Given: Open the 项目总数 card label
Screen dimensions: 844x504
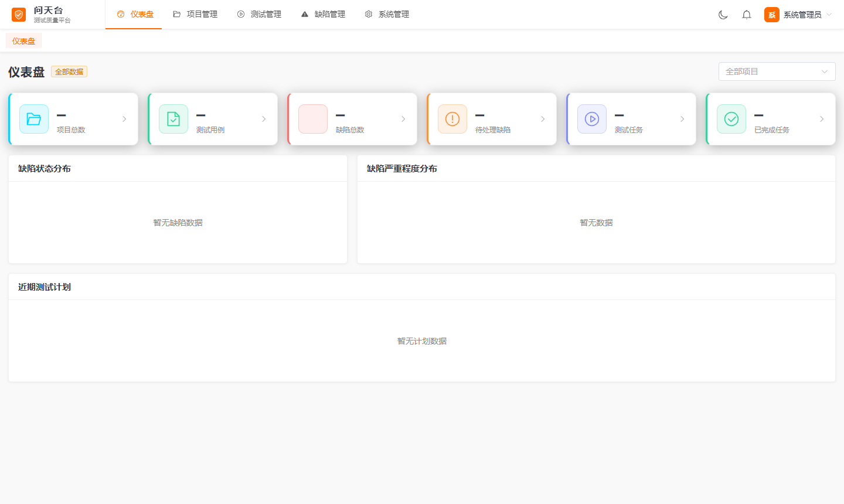Looking at the screenshot, I should coord(71,130).
